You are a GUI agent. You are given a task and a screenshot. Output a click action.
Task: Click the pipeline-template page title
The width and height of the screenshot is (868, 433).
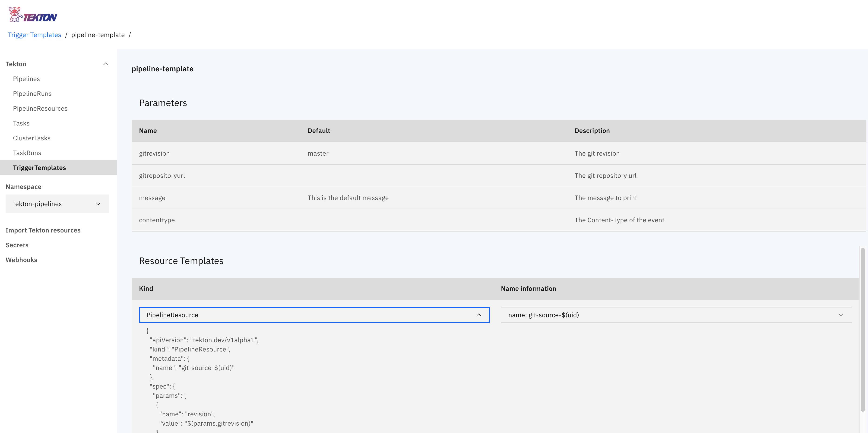click(162, 69)
